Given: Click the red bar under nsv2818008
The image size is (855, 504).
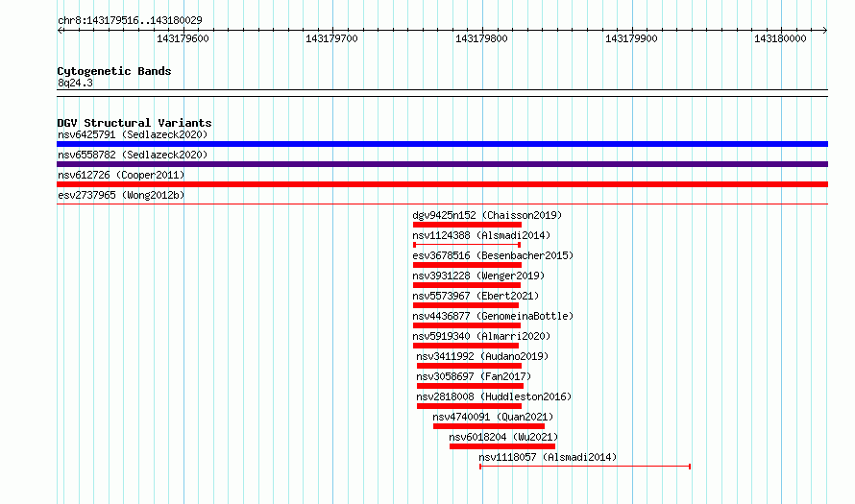Looking at the screenshot, I should coord(469,406).
